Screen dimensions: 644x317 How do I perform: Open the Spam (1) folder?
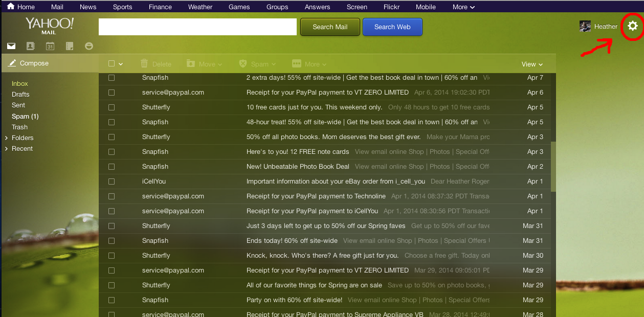coord(25,116)
